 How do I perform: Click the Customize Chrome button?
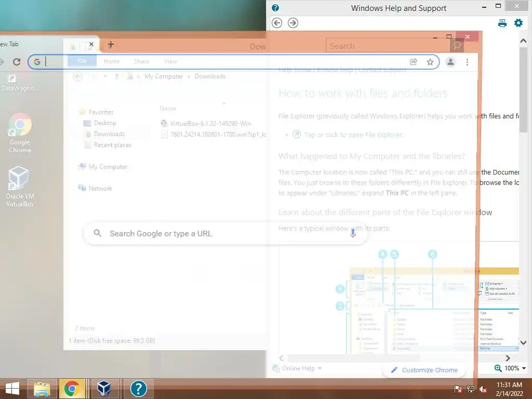424,370
